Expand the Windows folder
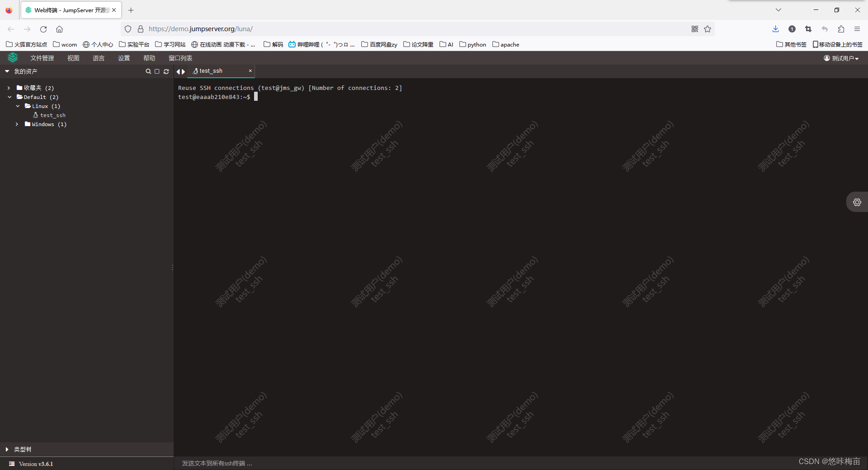The height and width of the screenshot is (470, 868). tap(17, 124)
